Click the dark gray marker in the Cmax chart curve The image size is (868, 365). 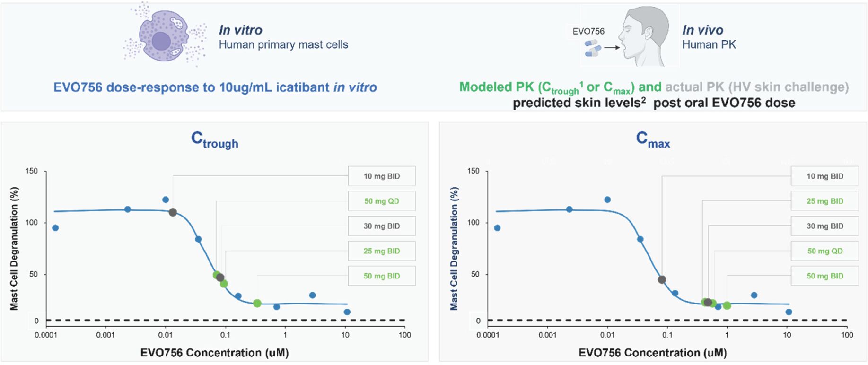pyautogui.click(x=662, y=279)
